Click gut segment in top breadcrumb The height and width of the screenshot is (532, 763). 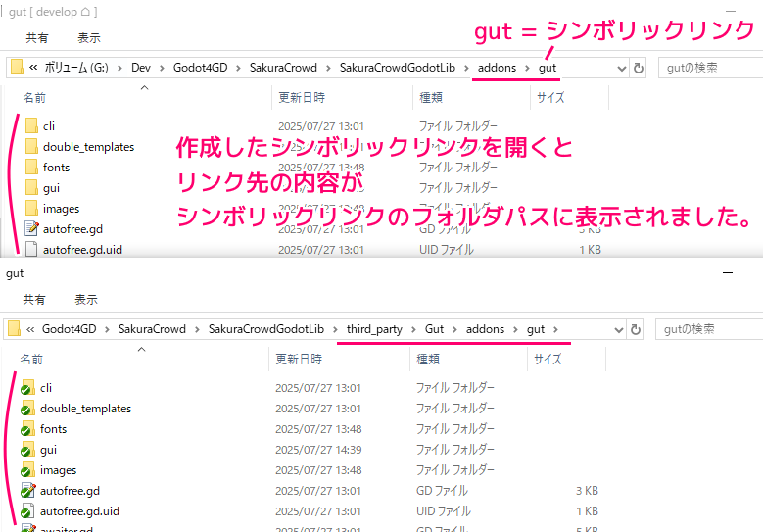pos(547,68)
